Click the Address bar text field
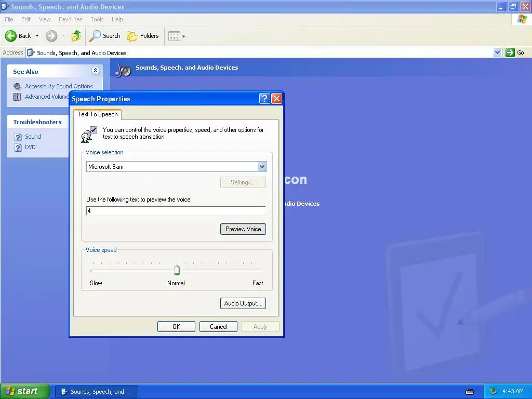This screenshot has height=399, width=532. [x=260, y=52]
